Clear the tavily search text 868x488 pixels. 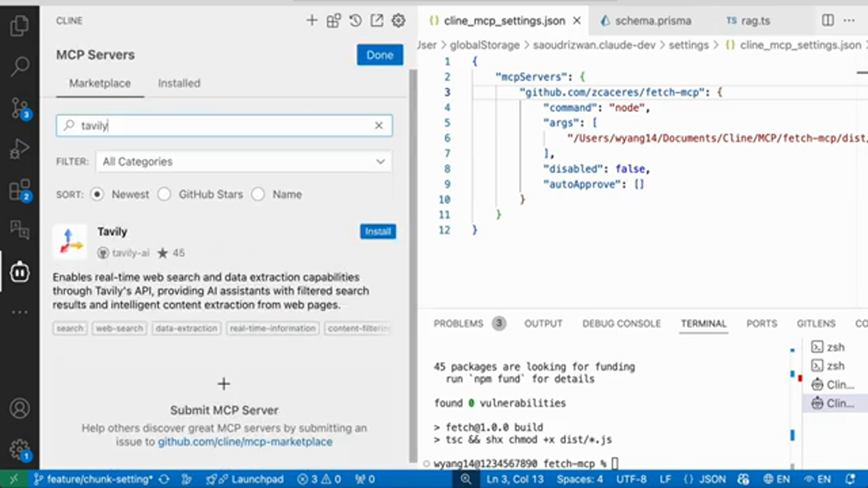(378, 125)
